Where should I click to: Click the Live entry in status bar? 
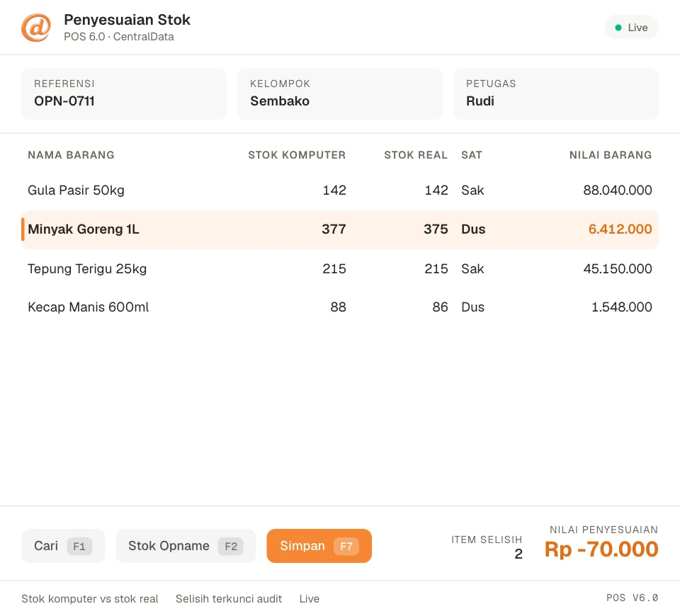[310, 599]
